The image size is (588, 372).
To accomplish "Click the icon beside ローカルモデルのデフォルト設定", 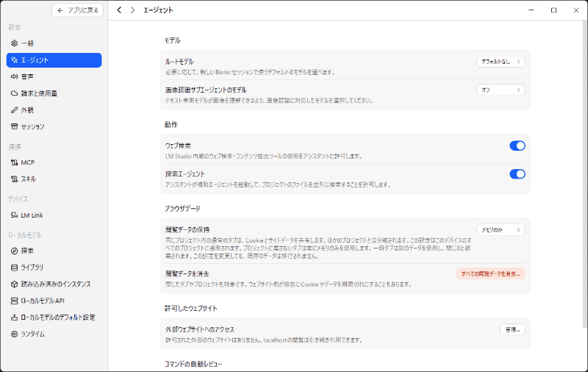I will pos(14,318).
